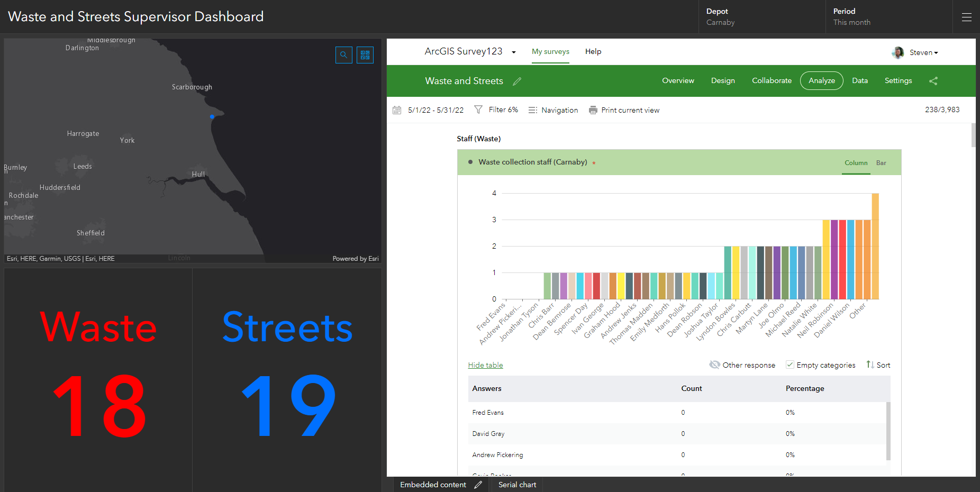Click the Percentage column header

pos(805,388)
